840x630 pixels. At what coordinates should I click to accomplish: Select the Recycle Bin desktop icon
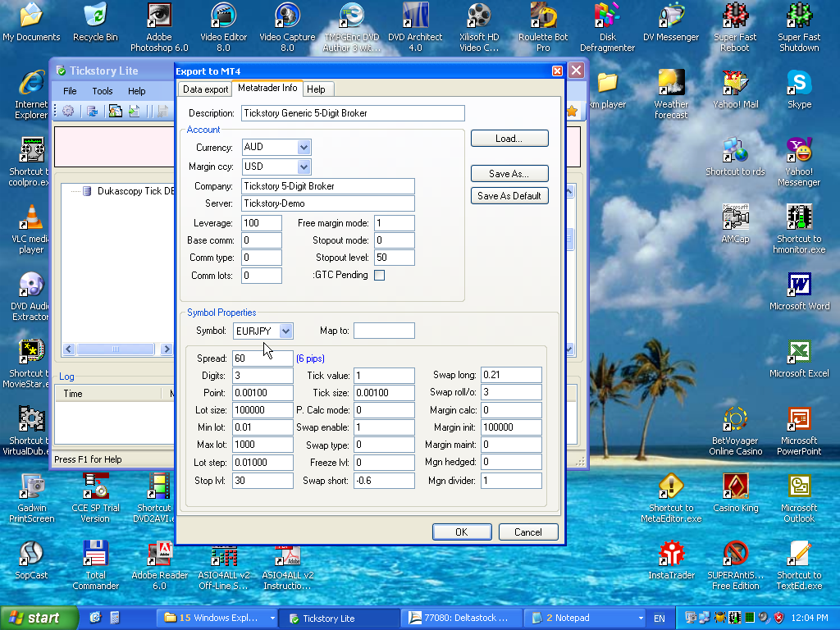pos(95,22)
